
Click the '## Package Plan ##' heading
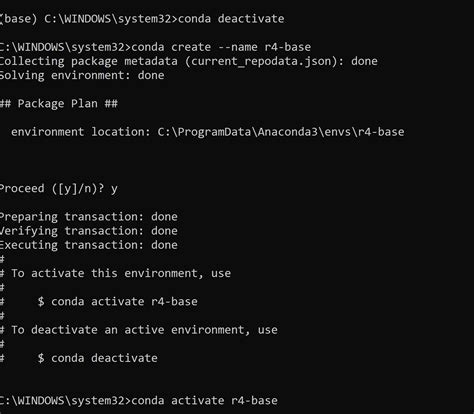pos(59,104)
